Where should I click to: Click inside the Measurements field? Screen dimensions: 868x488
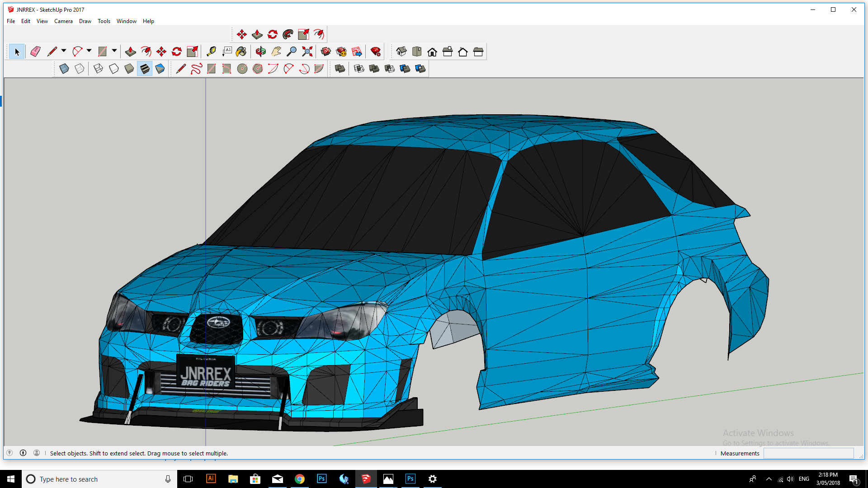pyautogui.click(x=809, y=453)
